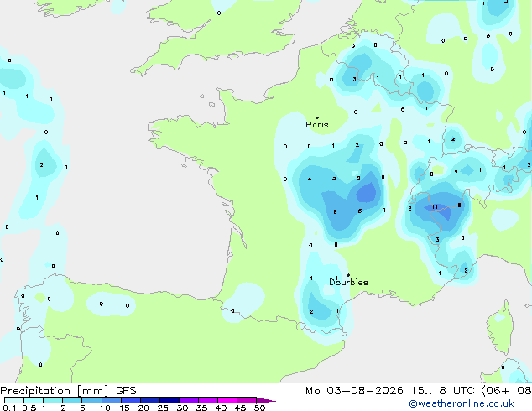The width and height of the screenshot is (532, 411).
Task: Select the 35–40 mm legend swatch
Action: point(208,400)
